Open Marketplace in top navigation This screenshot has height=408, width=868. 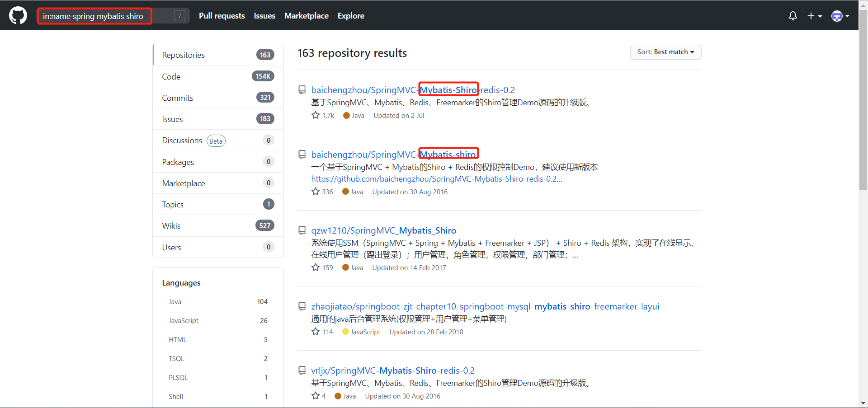click(x=307, y=16)
